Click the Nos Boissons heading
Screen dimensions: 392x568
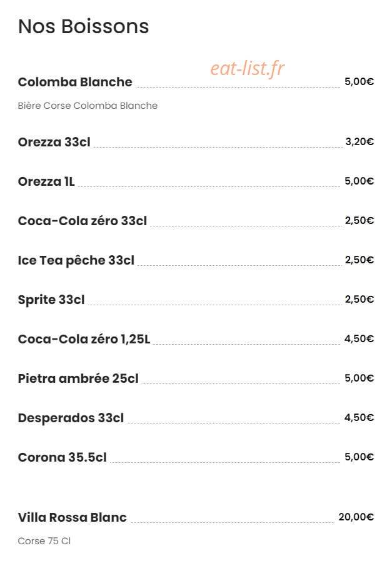(x=83, y=26)
